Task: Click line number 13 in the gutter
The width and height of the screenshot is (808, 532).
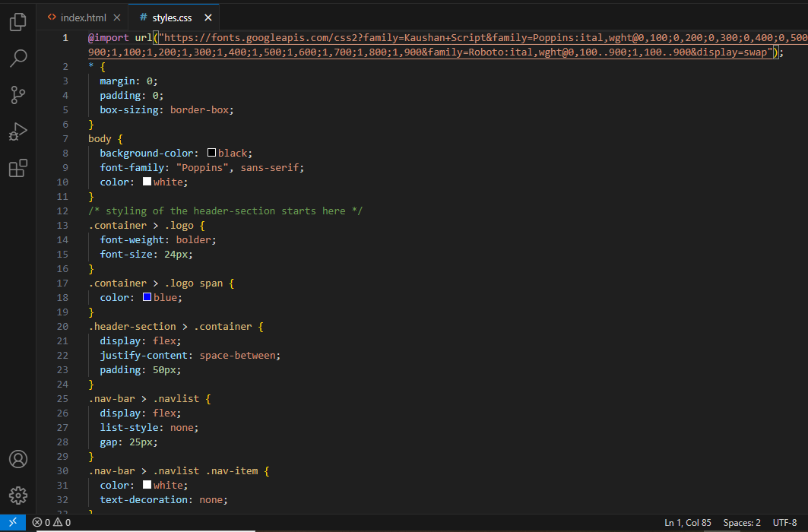Action: (62, 226)
